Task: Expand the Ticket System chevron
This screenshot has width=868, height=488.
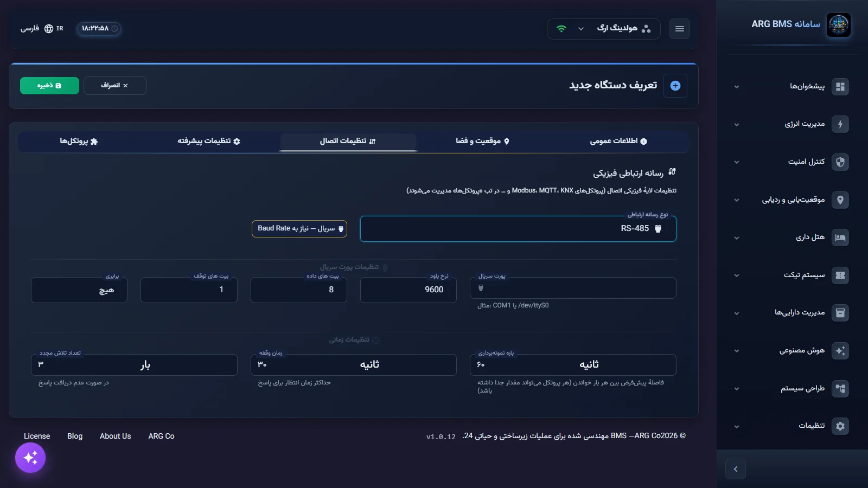Action: pyautogui.click(x=736, y=275)
